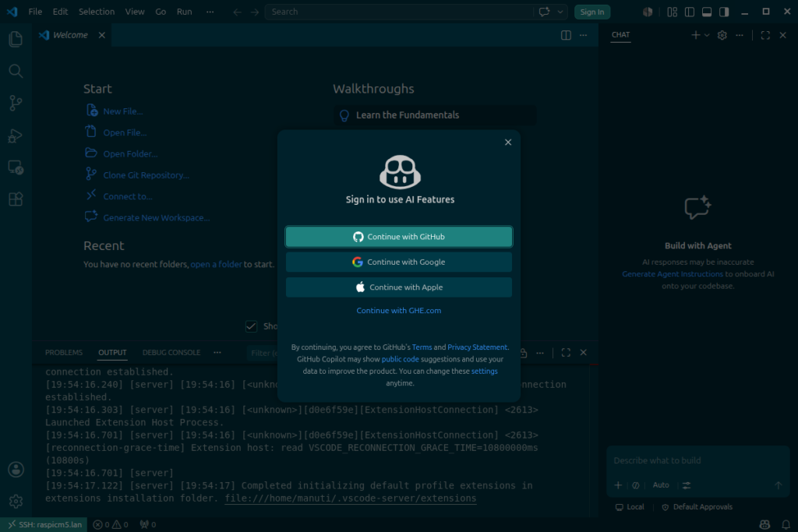
Task: Open the Default Approvals dropdown
Action: click(697, 507)
